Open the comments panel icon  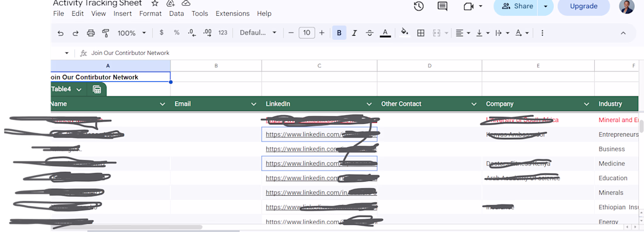(x=443, y=6)
